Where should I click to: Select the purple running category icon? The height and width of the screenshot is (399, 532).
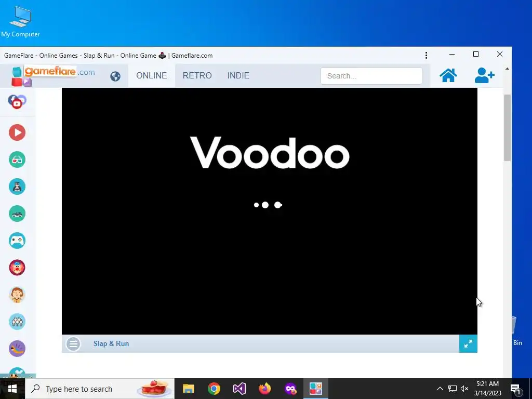17,349
